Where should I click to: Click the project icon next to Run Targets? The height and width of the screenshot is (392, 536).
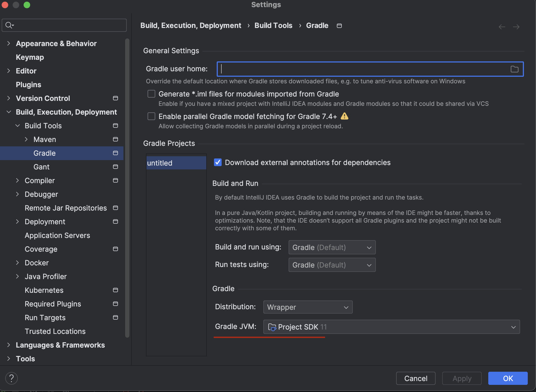click(115, 317)
